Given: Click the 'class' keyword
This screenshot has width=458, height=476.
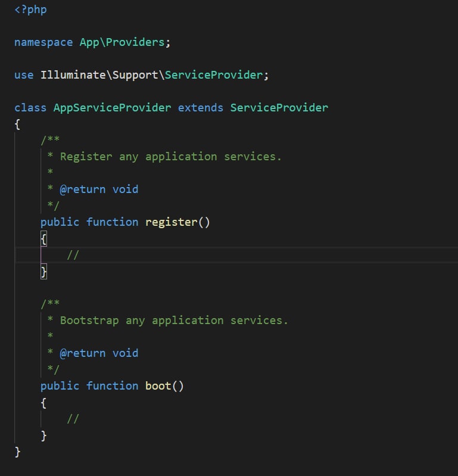Looking at the screenshot, I should 30,108.
